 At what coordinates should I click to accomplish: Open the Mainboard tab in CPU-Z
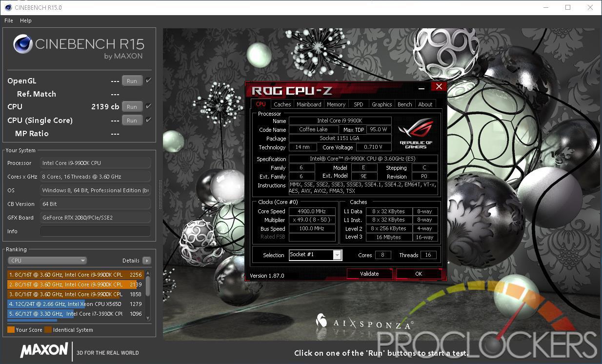[x=309, y=104]
